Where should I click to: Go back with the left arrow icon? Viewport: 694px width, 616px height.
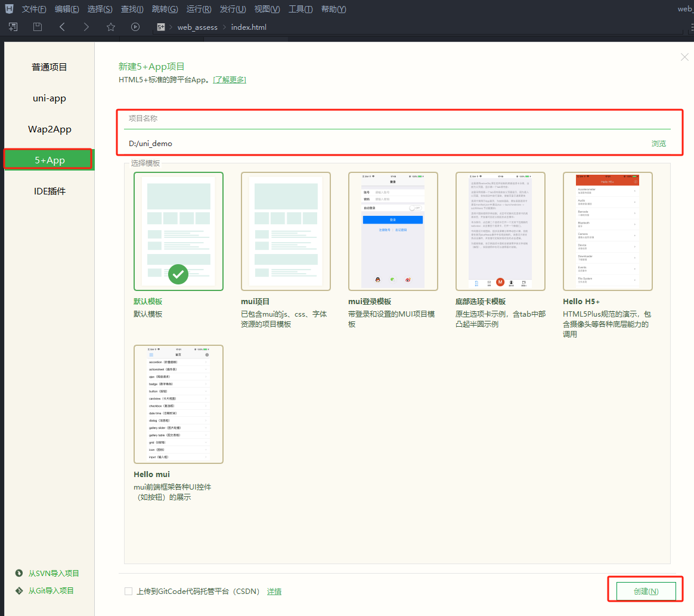62,27
